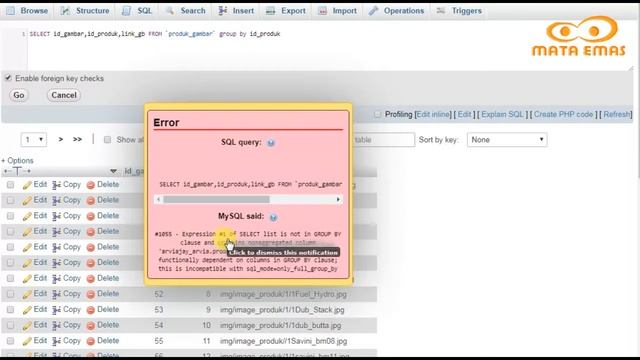Click Edit pencil icon in second row

click(27, 201)
